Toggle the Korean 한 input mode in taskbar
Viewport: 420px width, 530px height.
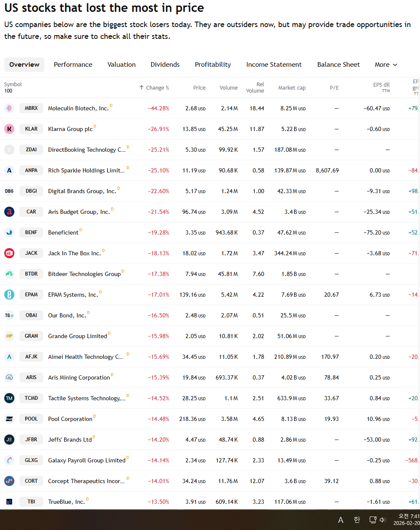[357, 520]
